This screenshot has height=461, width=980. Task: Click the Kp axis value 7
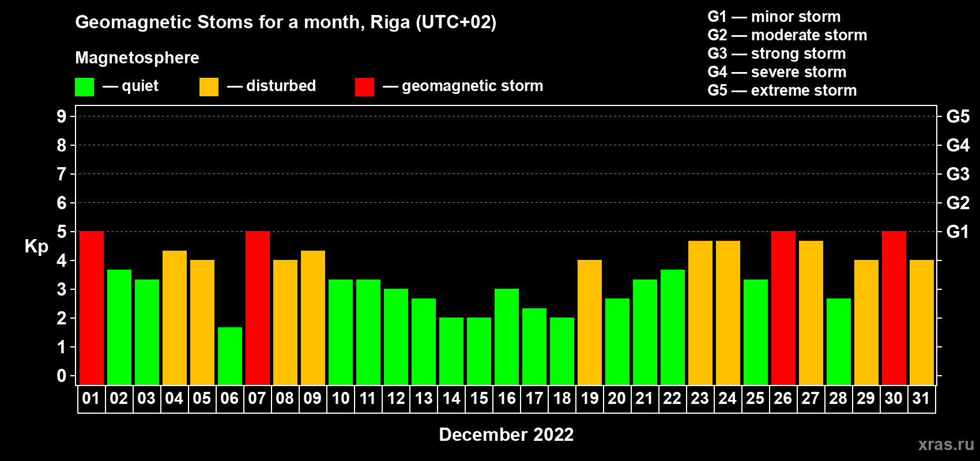pos(62,174)
